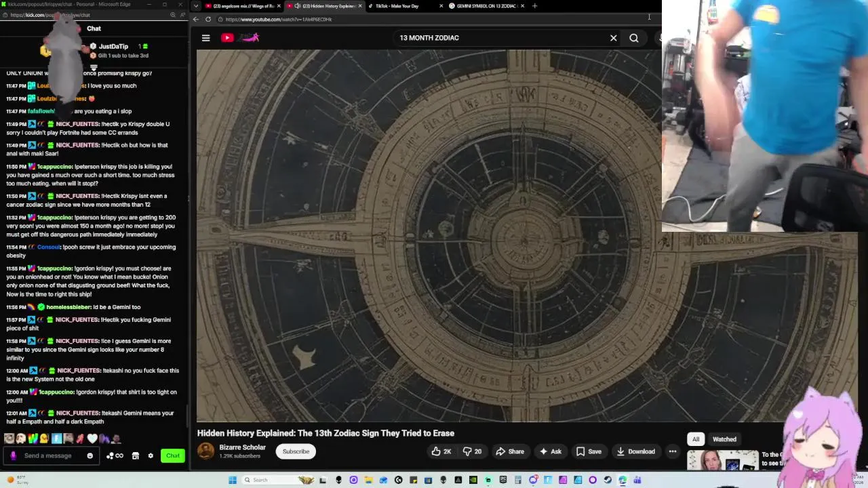Viewport: 868px width, 488px height.
Task: Open the Kick chat settings gear
Action: click(x=151, y=455)
